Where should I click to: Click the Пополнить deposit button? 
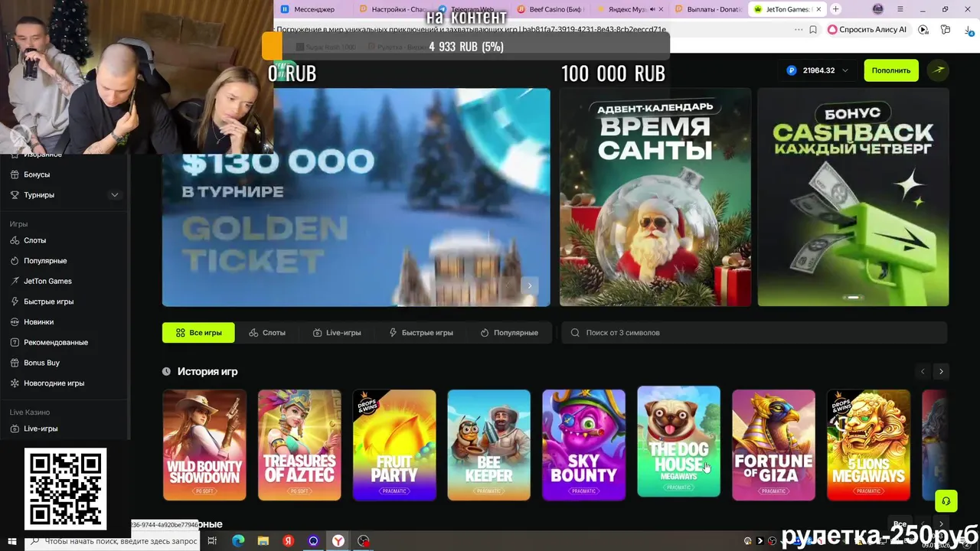(891, 70)
